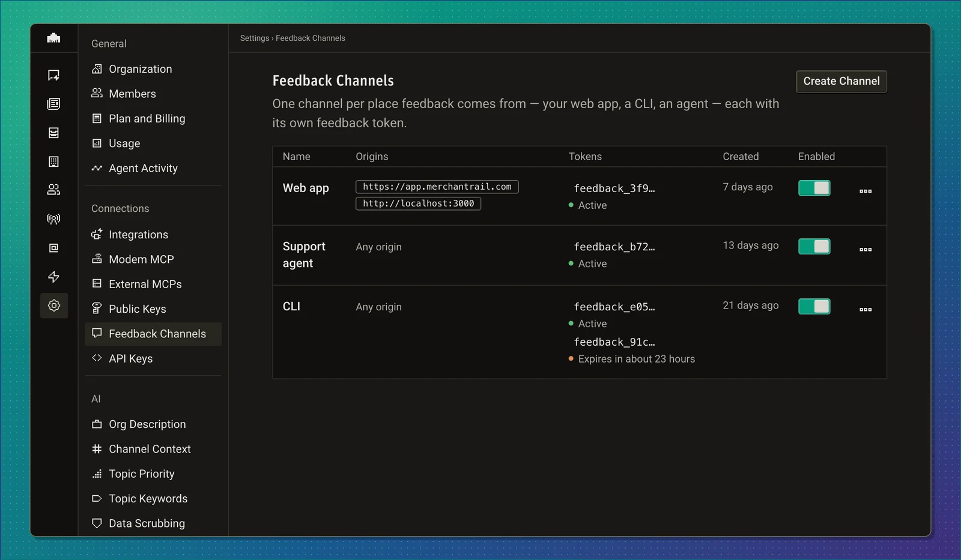Open the inbox drawer icon in the rail
This screenshot has height=560, width=961.
pyautogui.click(x=53, y=133)
